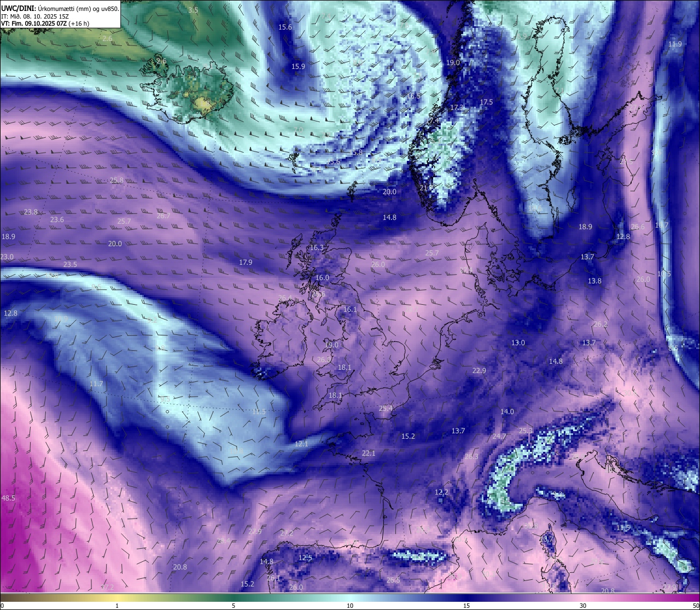Click the 26.6 value over Baltic states
700x610 pixels.
point(638,227)
